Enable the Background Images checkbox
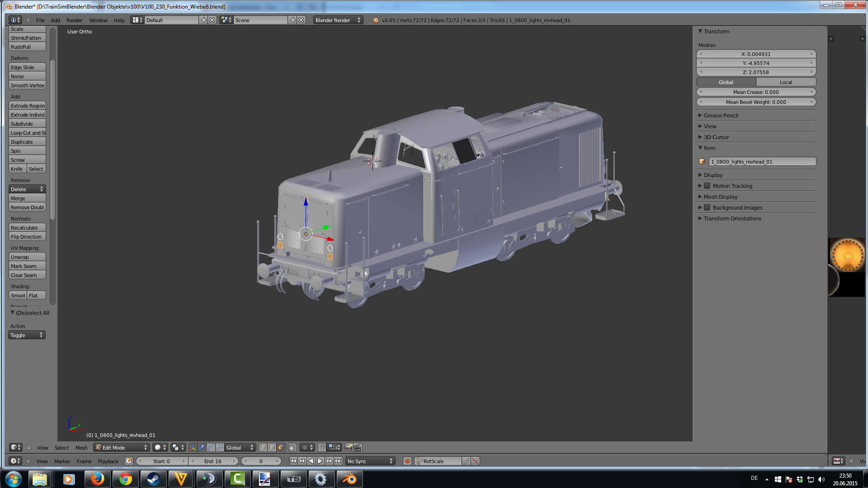This screenshot has width=868, height=488. 707,207
